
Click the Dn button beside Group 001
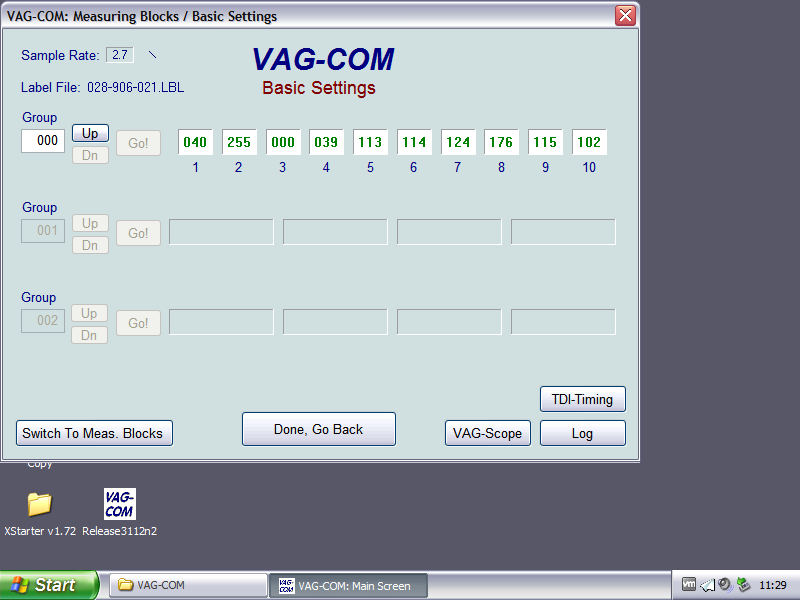tap(90, 245)
